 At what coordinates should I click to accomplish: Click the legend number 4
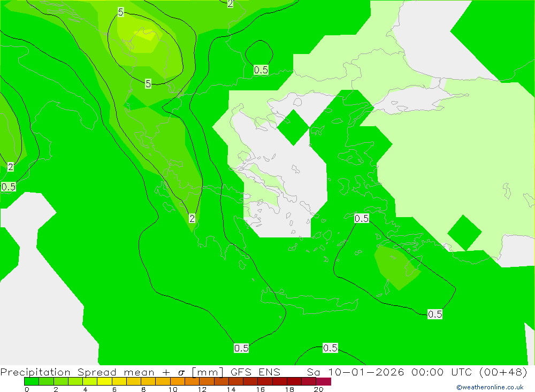[85, 389]
